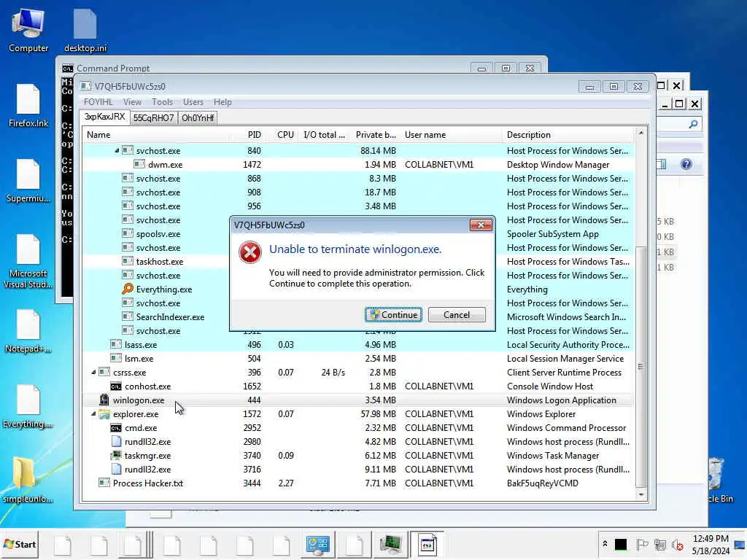
Task: Open the Tools menu
Action: pyautogui.click(x=162, y=102)
